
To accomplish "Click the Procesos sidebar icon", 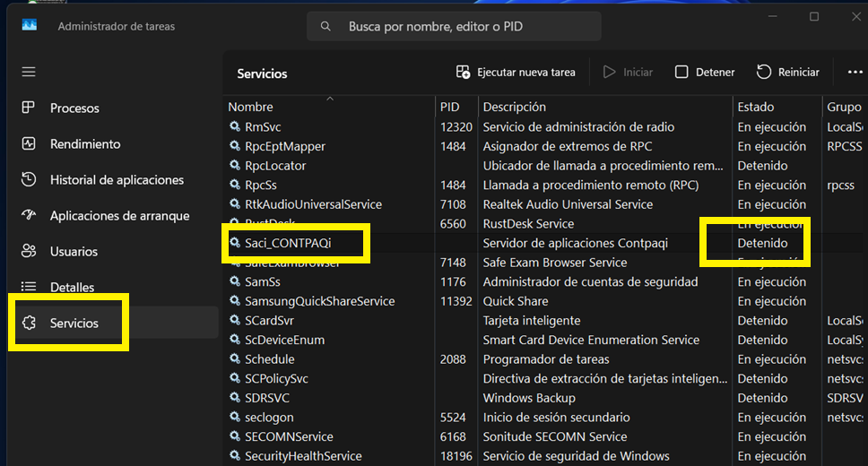I will point(29,108).
